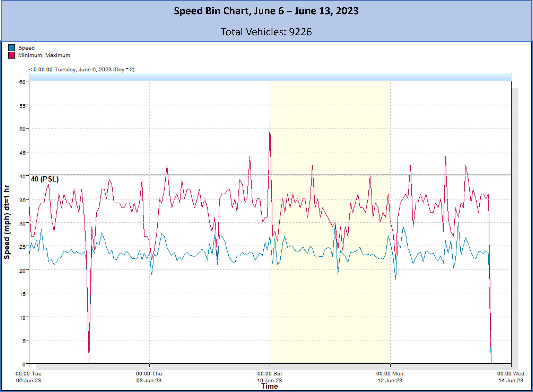Select the "00:00 Mon 12-Jun-23" axis tick label
533x392 pixels.
[390, 377]
